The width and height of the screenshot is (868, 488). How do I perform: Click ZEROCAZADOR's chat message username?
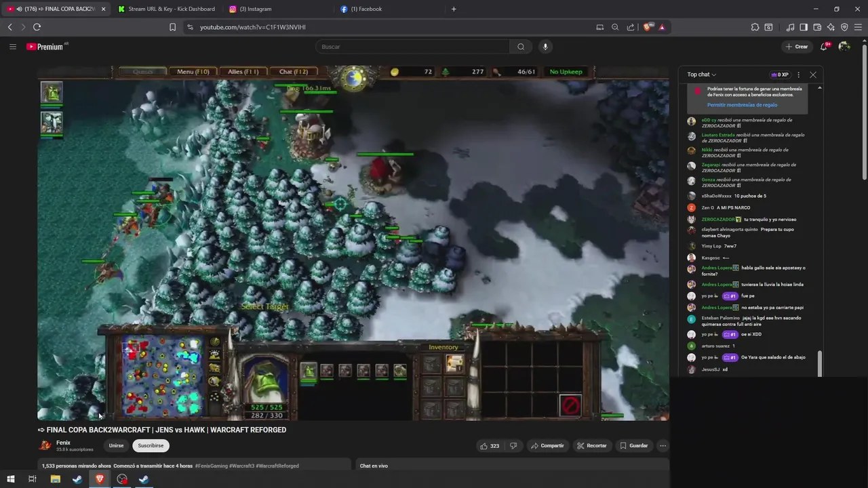point(718,220)
